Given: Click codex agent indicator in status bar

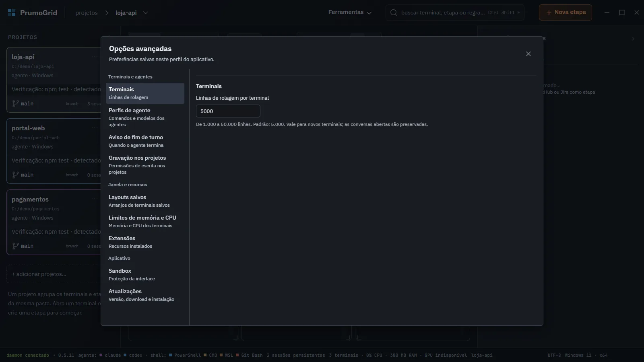Looking at the screenshot, I should coord(133,355).
